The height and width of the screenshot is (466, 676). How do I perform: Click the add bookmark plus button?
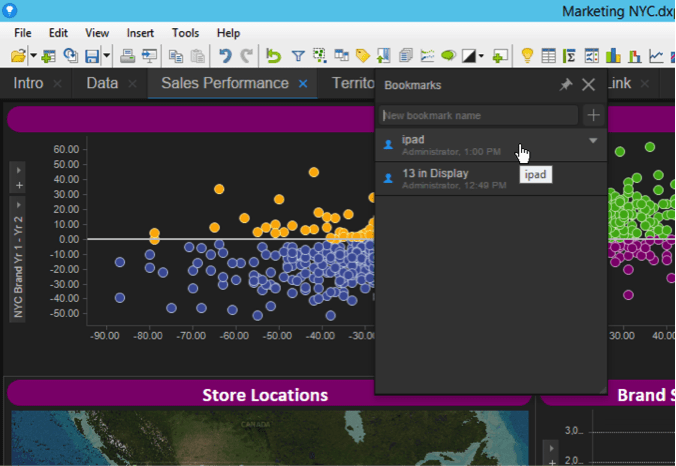(593, 116)
